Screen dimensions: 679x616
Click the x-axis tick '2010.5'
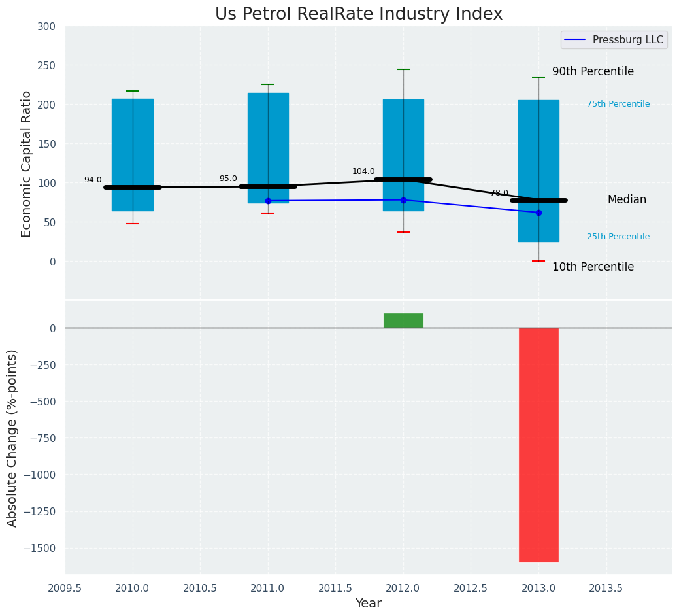click(200, 588)
